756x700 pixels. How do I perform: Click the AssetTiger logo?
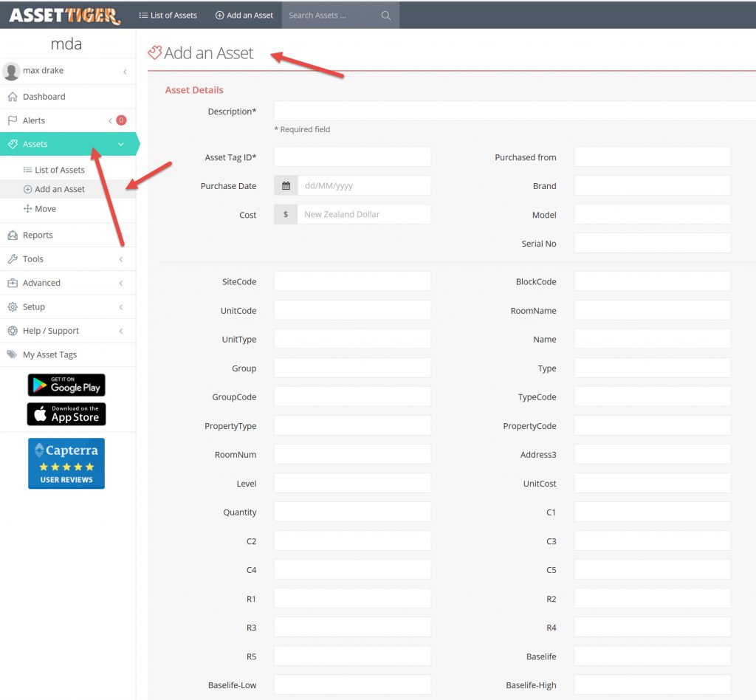point(64,15)
